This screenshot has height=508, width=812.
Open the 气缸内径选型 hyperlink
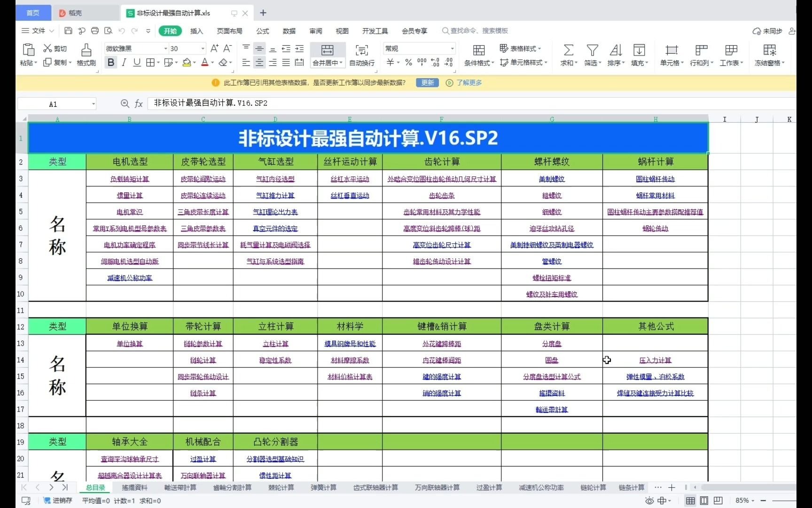click(275, 179)
